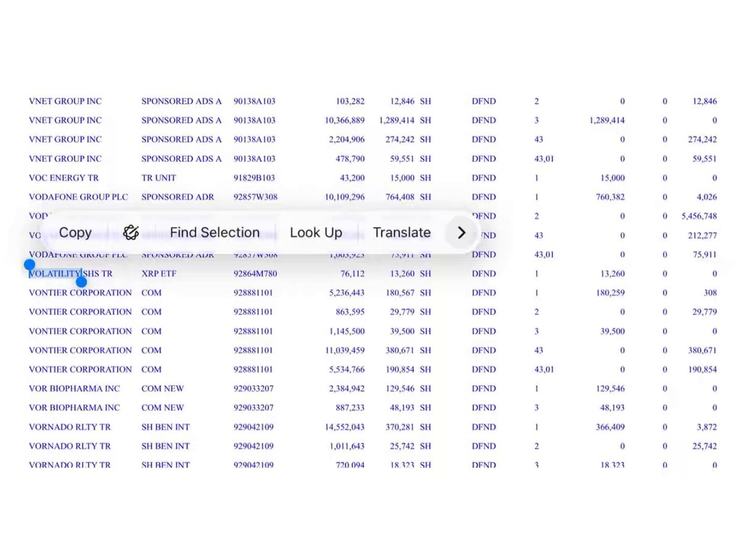Screen dimensions: 740x560
Task: Choose Find Selection in the popup menu
Action: [215, 233]
